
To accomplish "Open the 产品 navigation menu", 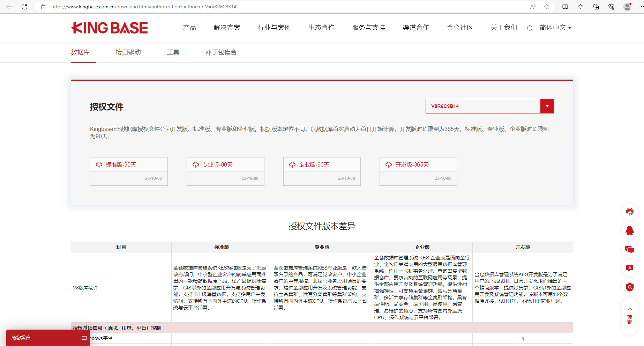I will 189,28.
